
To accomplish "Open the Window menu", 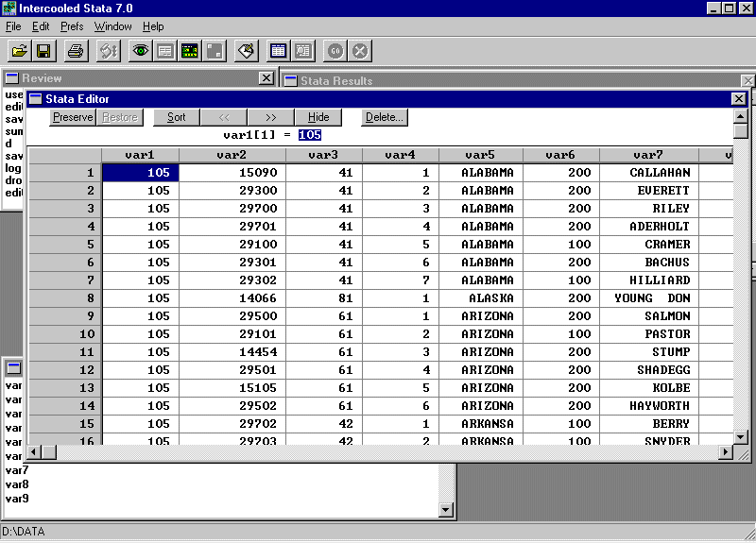I will coord(113,26).
